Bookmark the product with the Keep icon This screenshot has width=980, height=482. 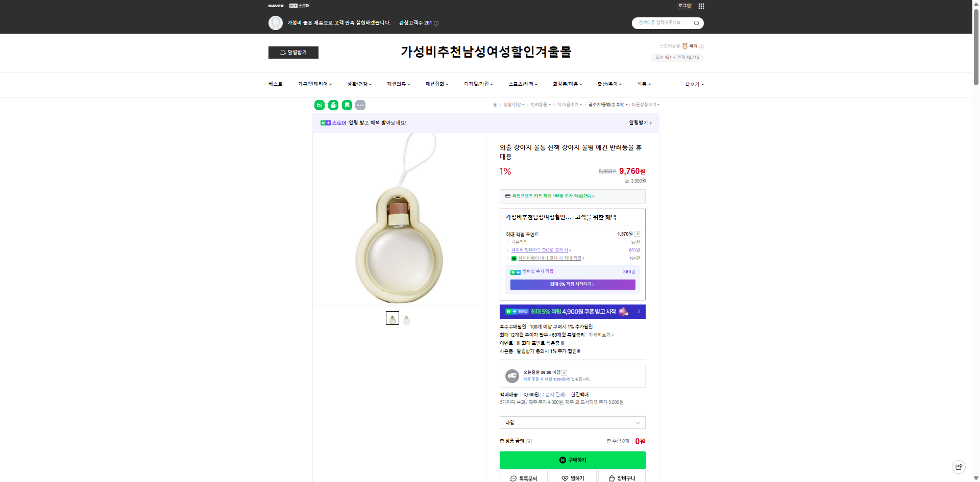pos(347,105)
